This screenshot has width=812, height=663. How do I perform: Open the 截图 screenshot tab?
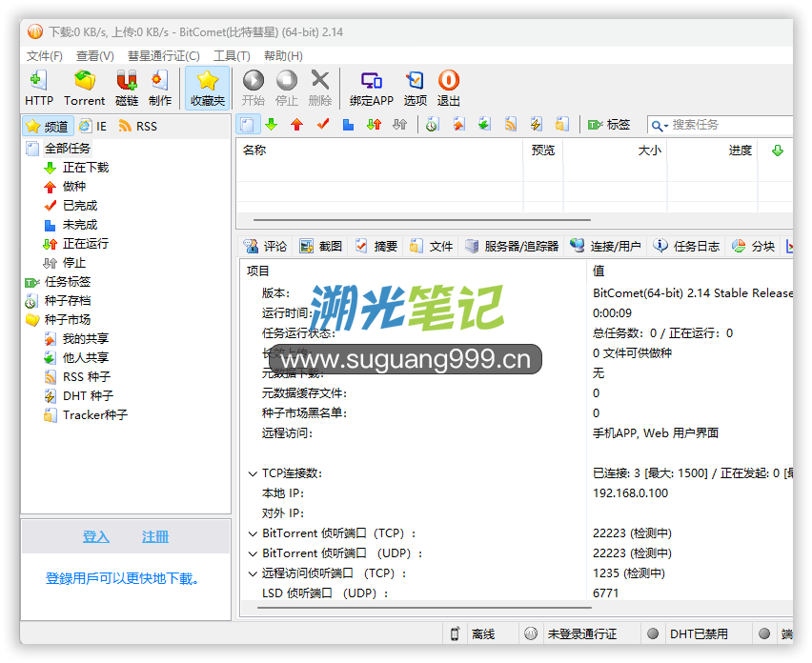321,247
